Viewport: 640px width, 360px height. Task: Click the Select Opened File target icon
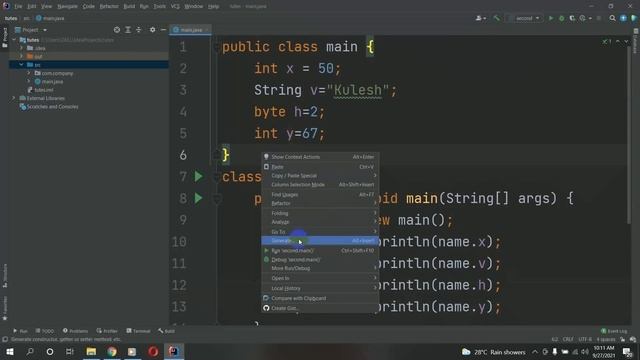117,30
